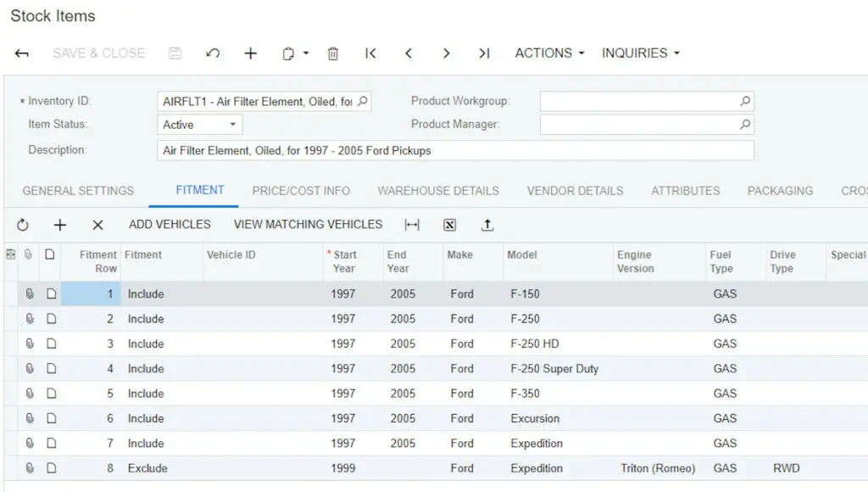Image resolution: width=868 pixels, height=492 pixels.
Task: Undo changes with the revert arrow
Action: tap(212, 53)
